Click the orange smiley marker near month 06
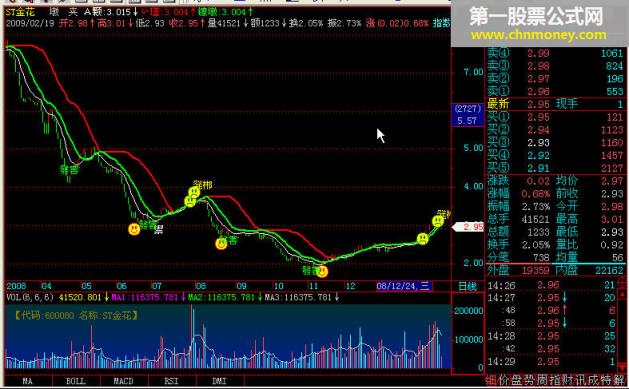629x389 pixels. tap(134, 229)
